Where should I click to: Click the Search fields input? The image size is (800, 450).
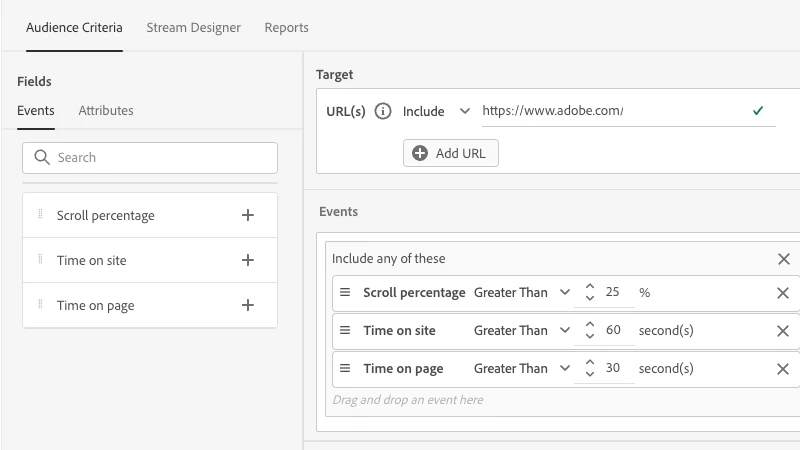click(x=150, y=158)
